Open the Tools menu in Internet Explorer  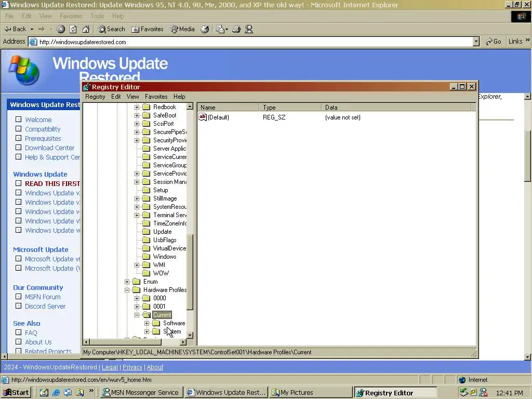tap(97, 16)
